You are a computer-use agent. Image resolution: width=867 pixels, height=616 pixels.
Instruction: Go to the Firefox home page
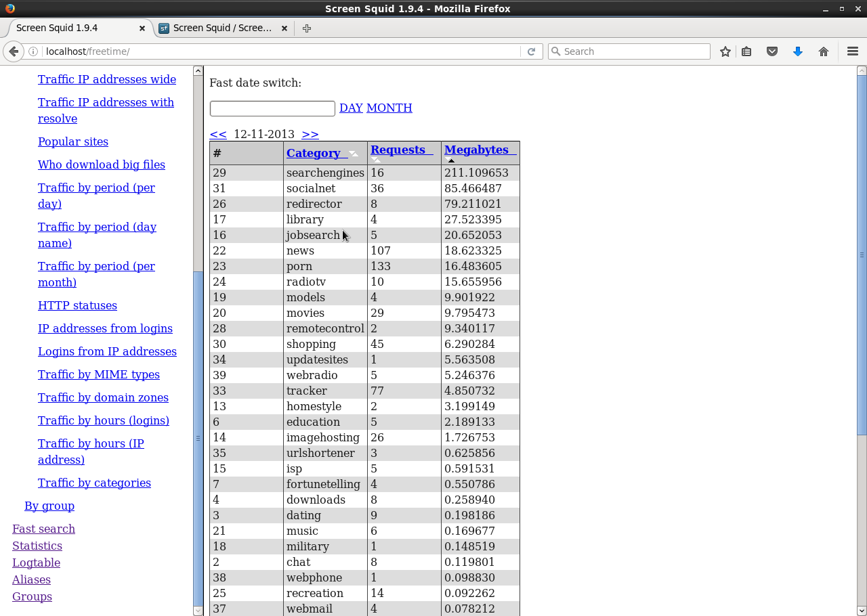822,51
